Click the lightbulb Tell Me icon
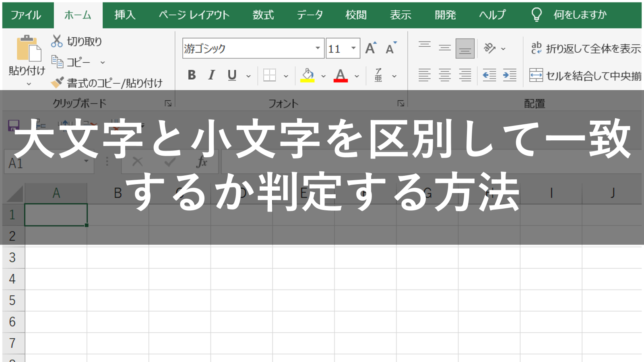The height and width of the screenshot is (362, 644). click(x=537, y=15)
